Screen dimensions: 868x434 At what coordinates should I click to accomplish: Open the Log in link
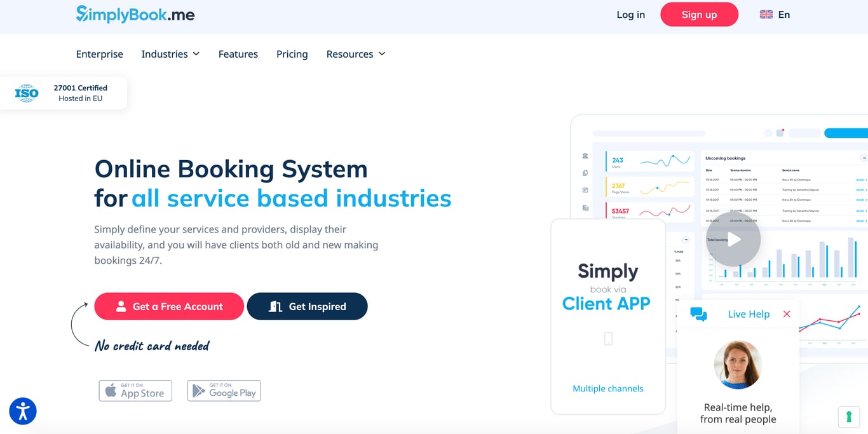click(x=630, y=15)
